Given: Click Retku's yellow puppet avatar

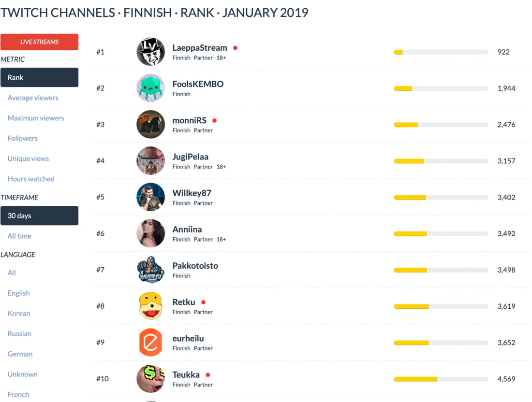Looking at the screenshot, I should [x=151, y=306].
